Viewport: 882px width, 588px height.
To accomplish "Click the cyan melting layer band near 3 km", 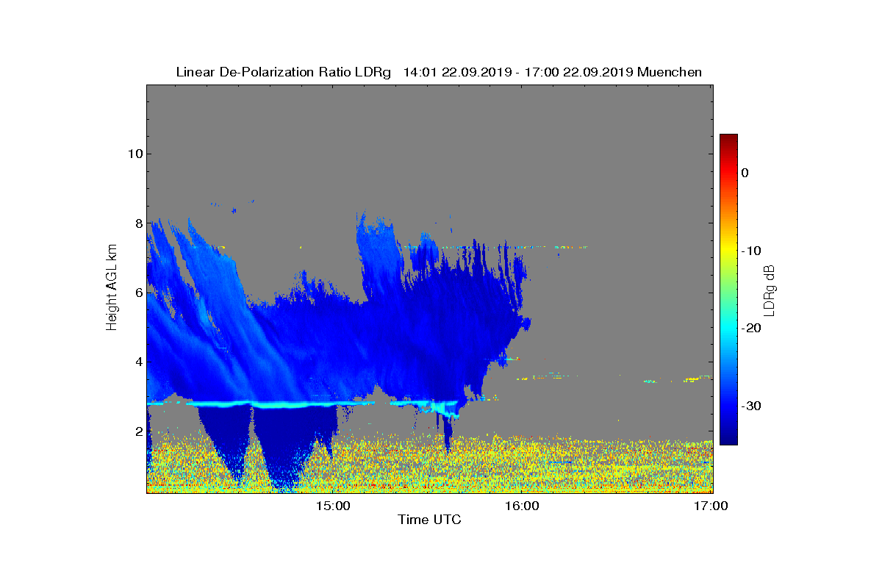I will [279, 404].
